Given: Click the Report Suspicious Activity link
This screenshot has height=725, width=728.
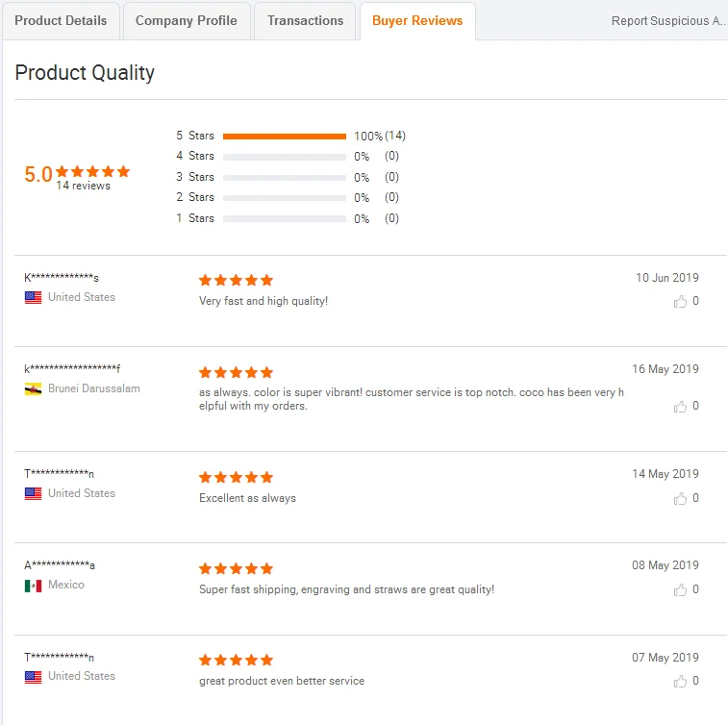Looking at the screenshot, I should [x=668, y=21].
